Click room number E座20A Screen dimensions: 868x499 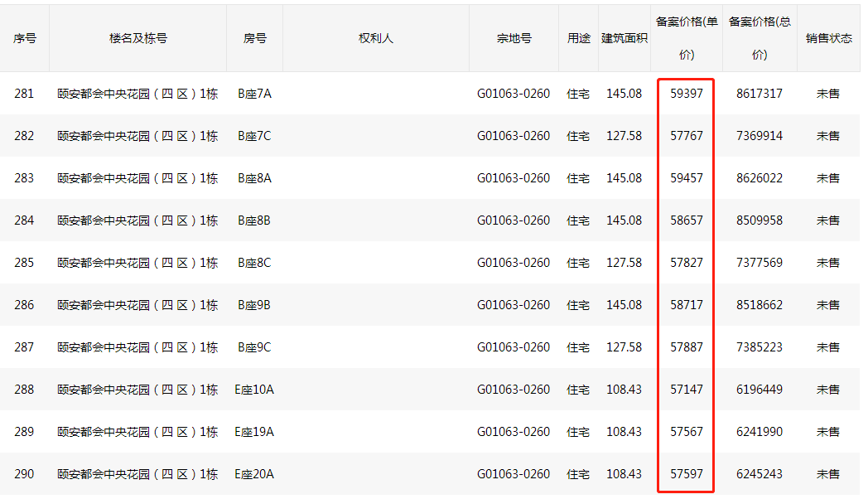[254, 474]
